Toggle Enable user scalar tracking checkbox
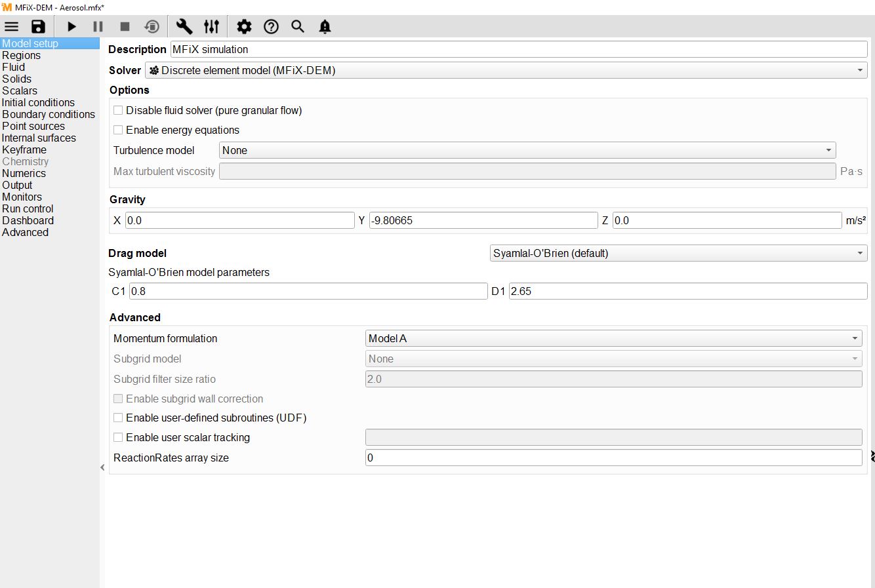 tap(118, 437)
